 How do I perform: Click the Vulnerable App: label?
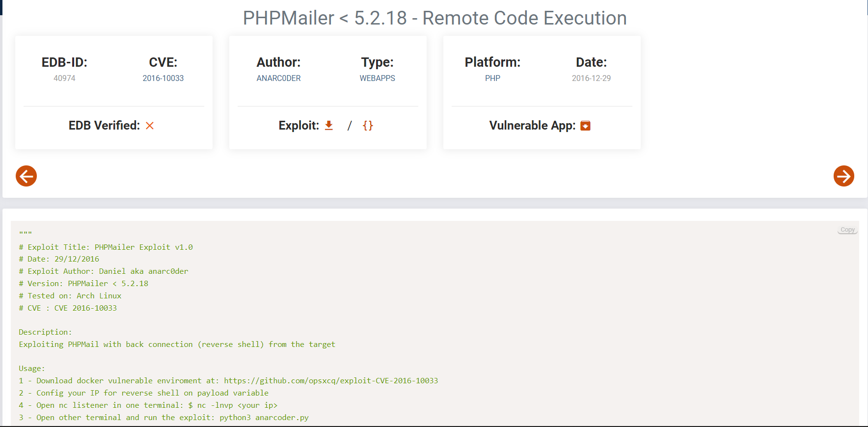coord(532,126)
